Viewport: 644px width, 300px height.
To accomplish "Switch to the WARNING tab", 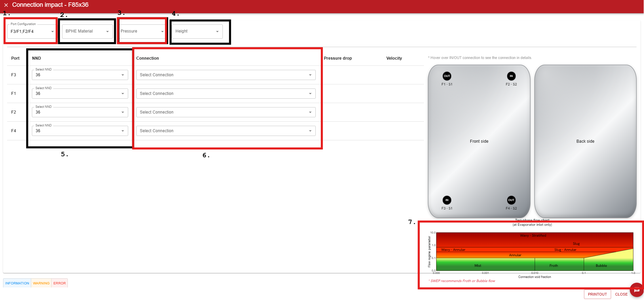I will (x=41, y=283).
